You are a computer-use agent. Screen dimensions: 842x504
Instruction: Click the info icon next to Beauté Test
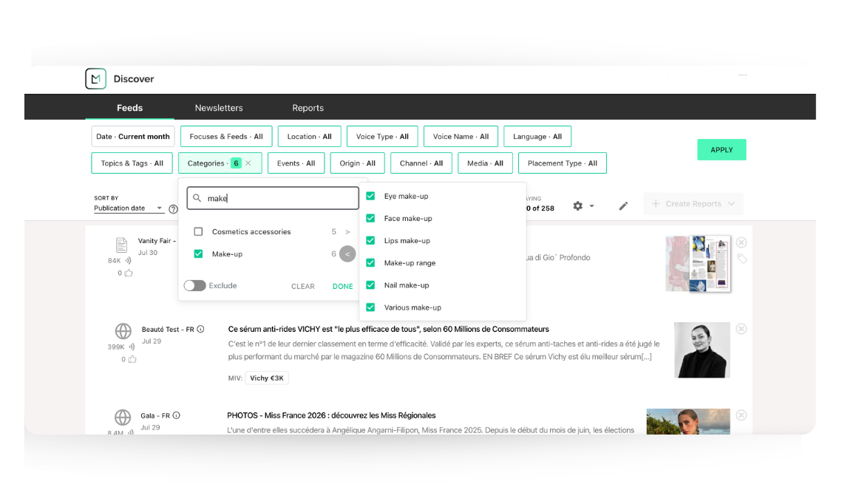pyautogui.click(x=200, y=330)
